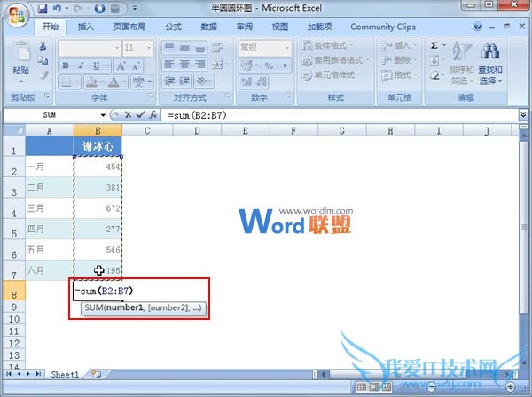Image resolution: width=532 pixels, height=397 pixels.
Task: Insert new worksheet tab button
Action: pos(97,374)
